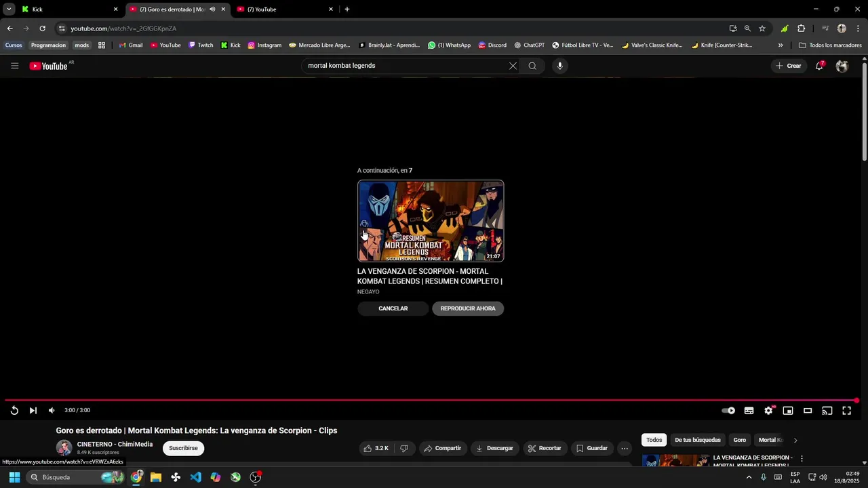Open CINETERNO - ChimiMedia channel name

tap(115, 444)
